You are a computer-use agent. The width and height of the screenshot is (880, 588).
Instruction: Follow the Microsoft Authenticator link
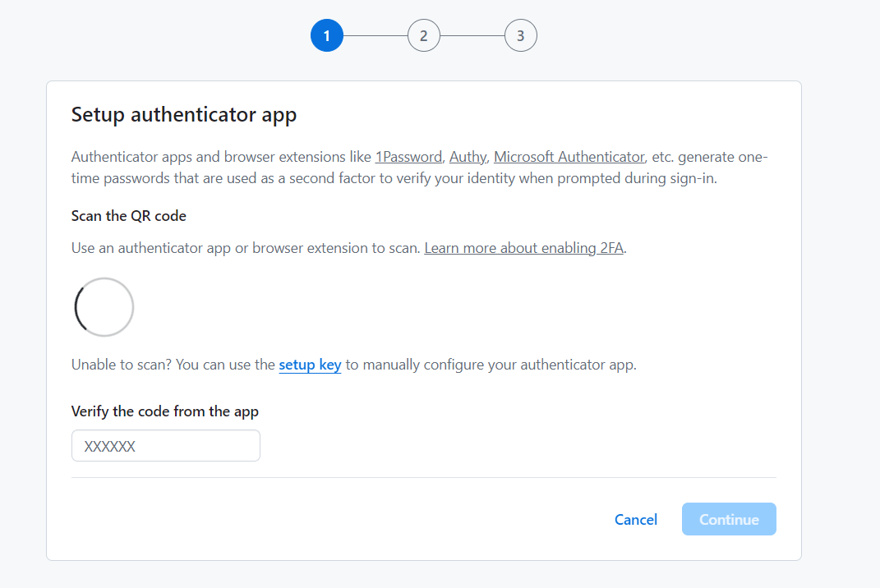569,157
